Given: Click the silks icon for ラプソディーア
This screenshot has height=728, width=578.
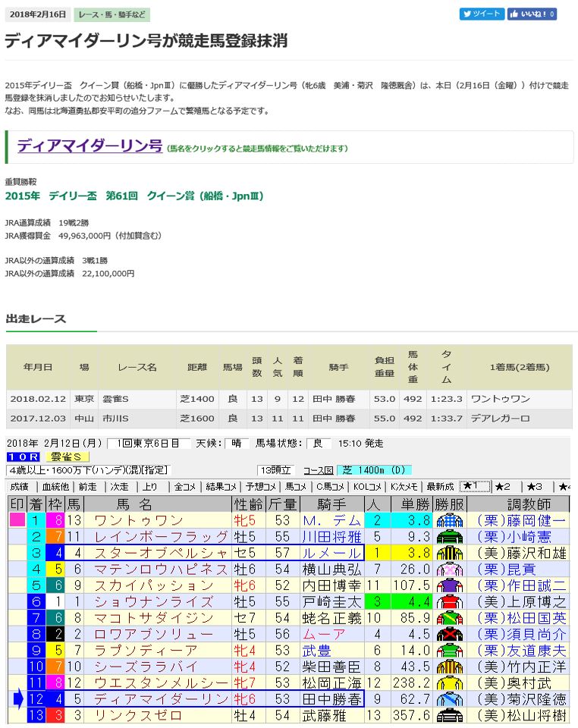Looking at the screenshot, I should [x=449, y=651].
